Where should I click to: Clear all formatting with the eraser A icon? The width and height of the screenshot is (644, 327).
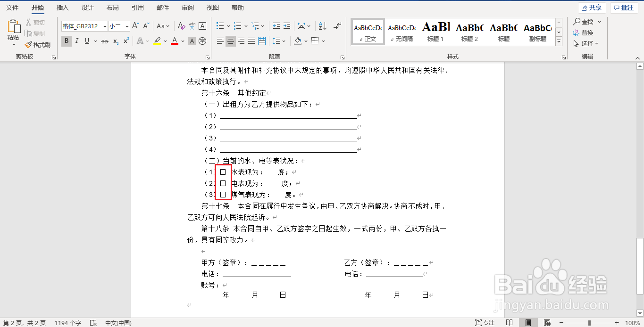pyautogui.click(x=182, y=26)
